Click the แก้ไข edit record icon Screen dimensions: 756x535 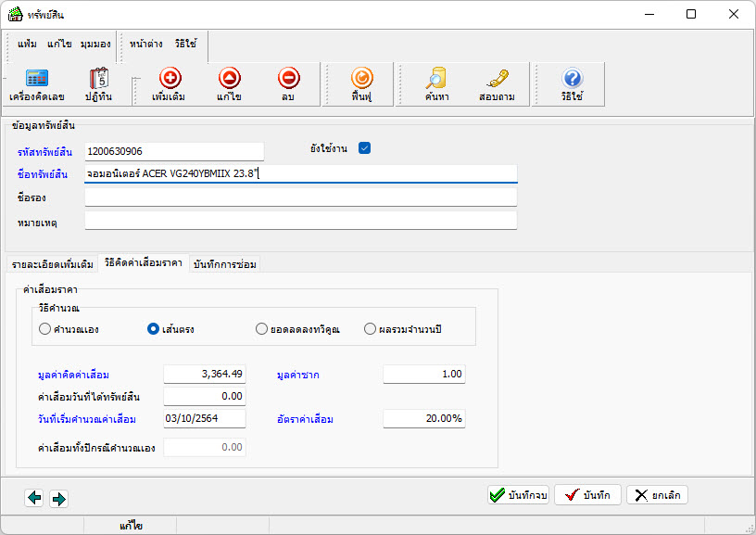228,83
